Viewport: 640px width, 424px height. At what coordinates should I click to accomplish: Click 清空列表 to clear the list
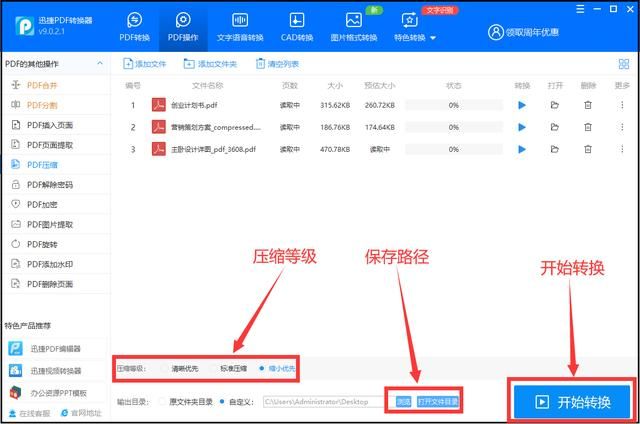(277, 64)
